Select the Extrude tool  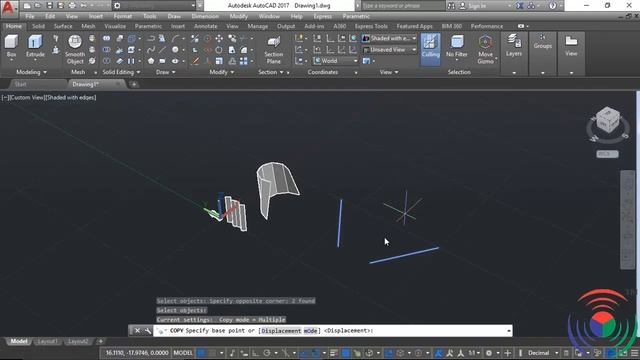[35, 46]
